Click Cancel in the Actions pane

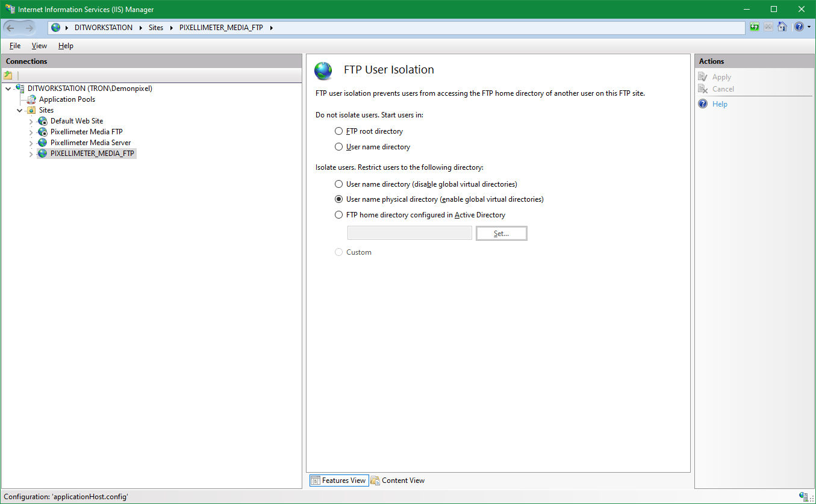(x=723, y=89)
